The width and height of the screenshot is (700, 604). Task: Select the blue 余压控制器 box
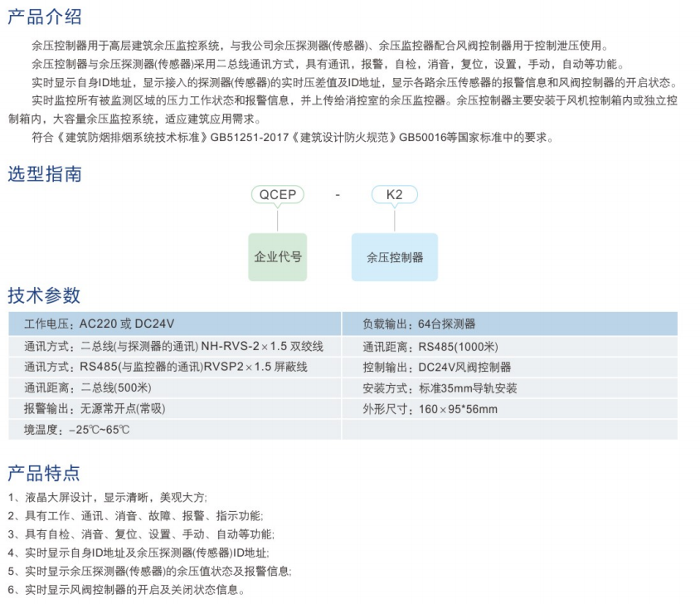click(395, 257)
